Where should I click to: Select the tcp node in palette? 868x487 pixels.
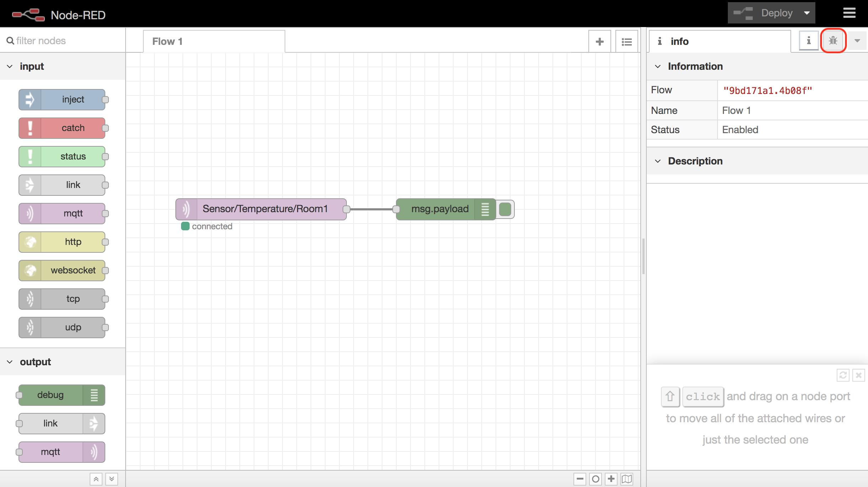62,299
